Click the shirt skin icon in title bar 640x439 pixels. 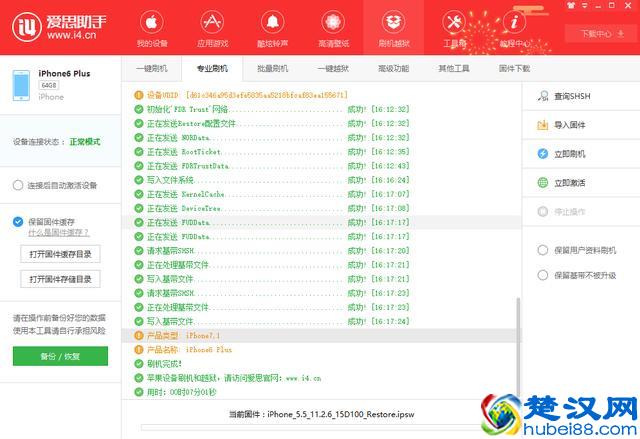(571, 5)
